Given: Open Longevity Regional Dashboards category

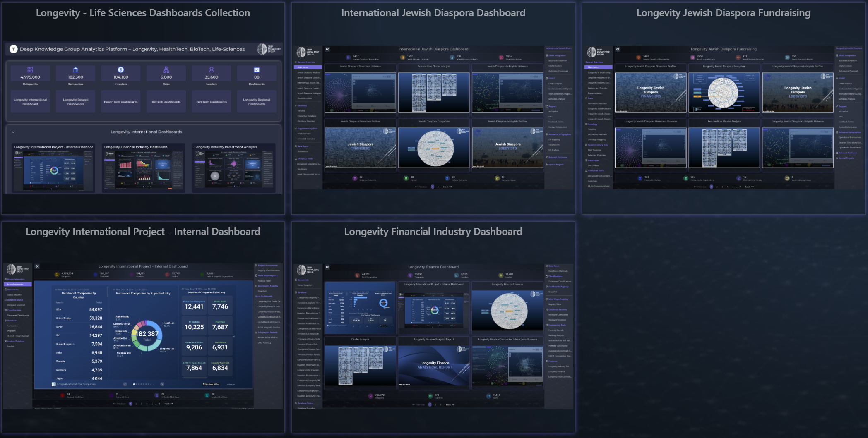Looking at the screenshot, I should point(257,102).
